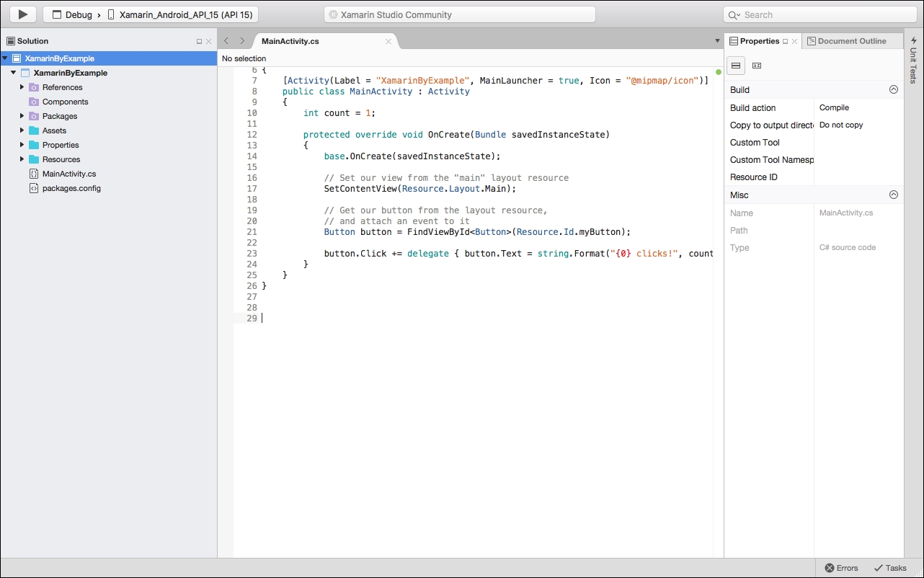The width and height of the screenshot is (924, 578).
Task: Switch to the Document Outline tab
Action: [x=852, y=40]
